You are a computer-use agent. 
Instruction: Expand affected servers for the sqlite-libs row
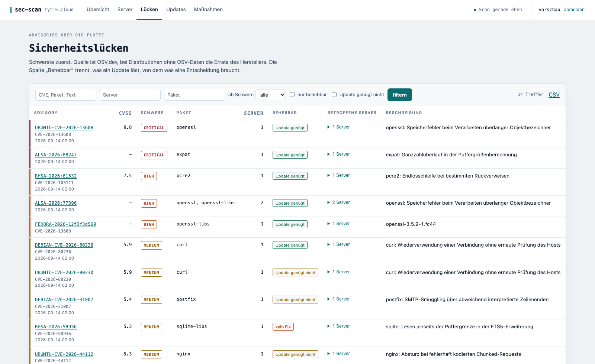pos(339,326)
